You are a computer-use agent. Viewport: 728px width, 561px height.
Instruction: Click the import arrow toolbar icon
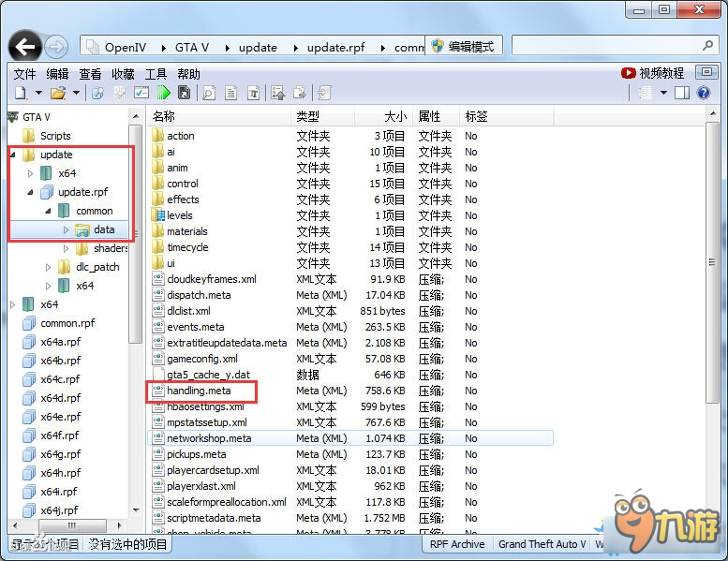coord(324,94)
